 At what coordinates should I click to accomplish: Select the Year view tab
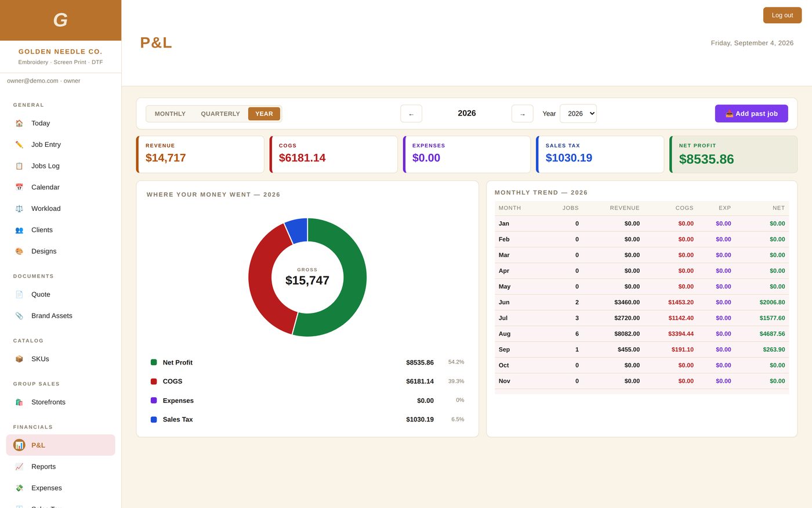coord(264,114)
